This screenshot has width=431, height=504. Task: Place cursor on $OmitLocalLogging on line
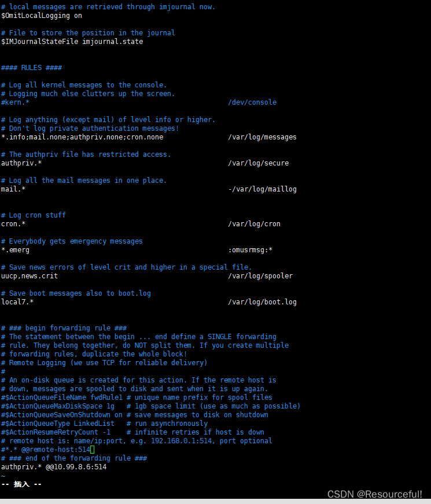(41, 16)
